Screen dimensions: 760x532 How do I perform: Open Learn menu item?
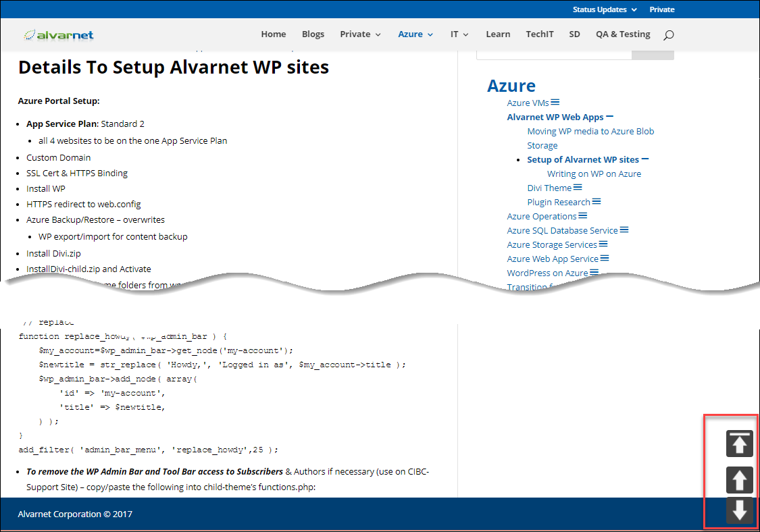coord(498,34)
